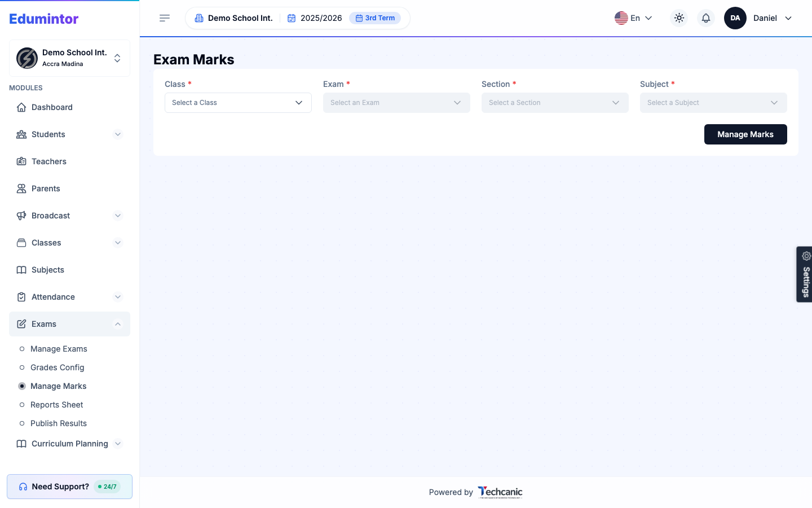Click the Manage Marks button
The image size is (812, 508).
(x=745, y=134)
